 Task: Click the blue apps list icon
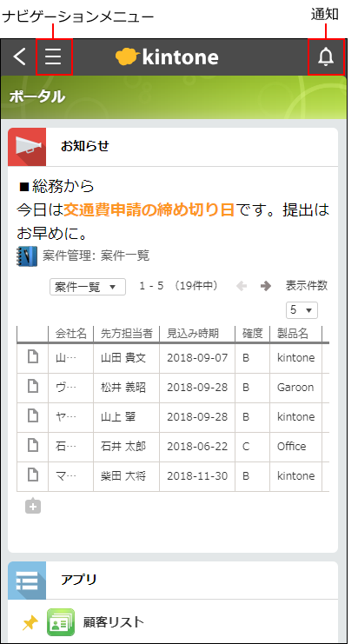pyautogui.click(x=27, y=581)
